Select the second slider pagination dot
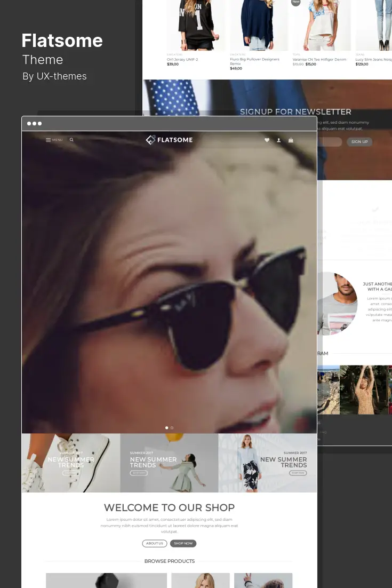Screen dimensions: 392x588 click(172, 427)
